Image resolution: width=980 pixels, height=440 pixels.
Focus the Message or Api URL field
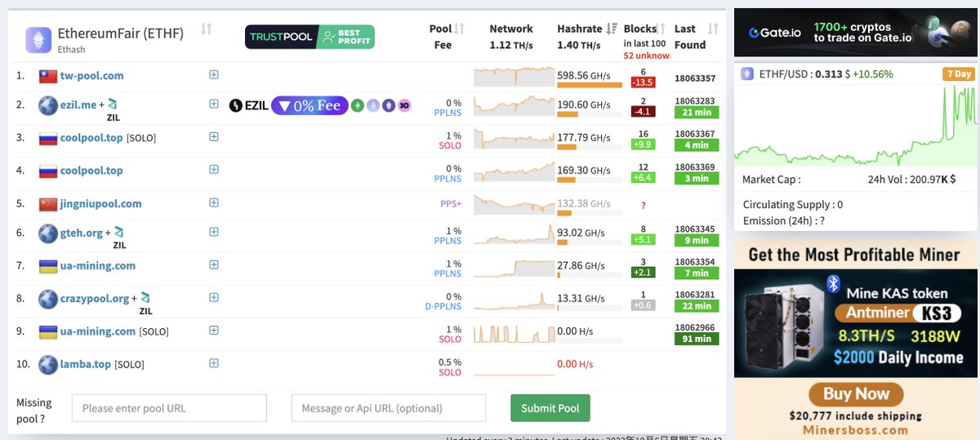389,408
